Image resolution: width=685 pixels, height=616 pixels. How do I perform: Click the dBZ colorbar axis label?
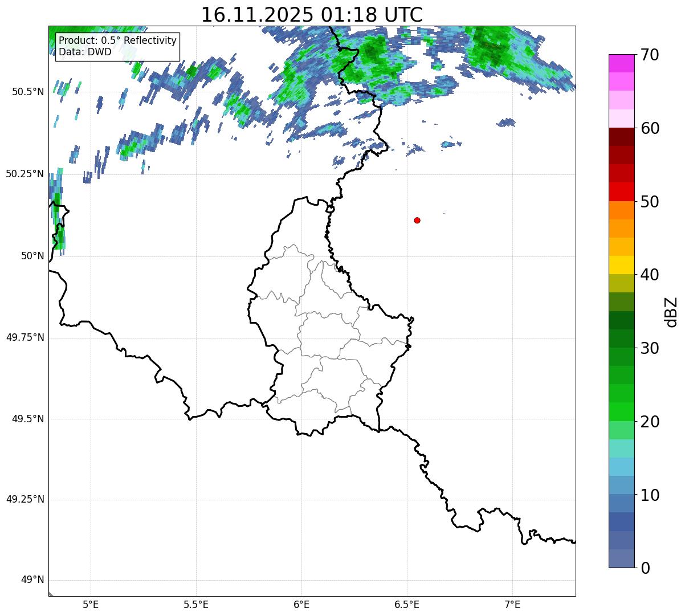671,311
